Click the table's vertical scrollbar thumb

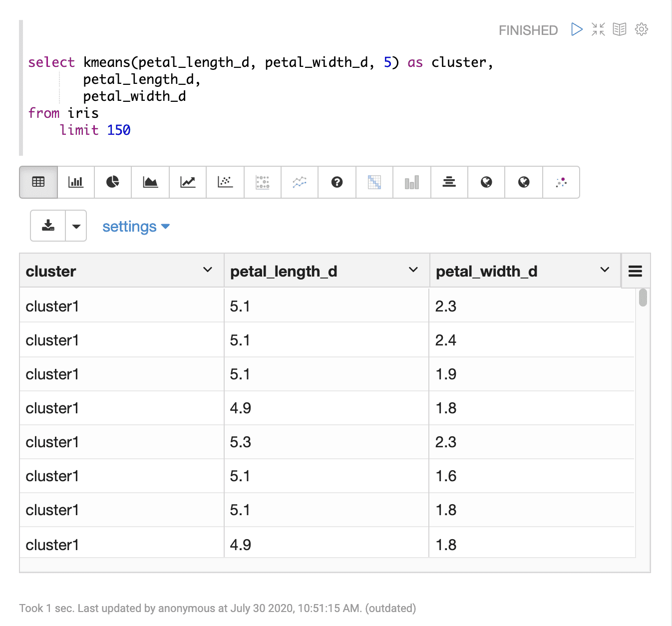pos(643,298)
